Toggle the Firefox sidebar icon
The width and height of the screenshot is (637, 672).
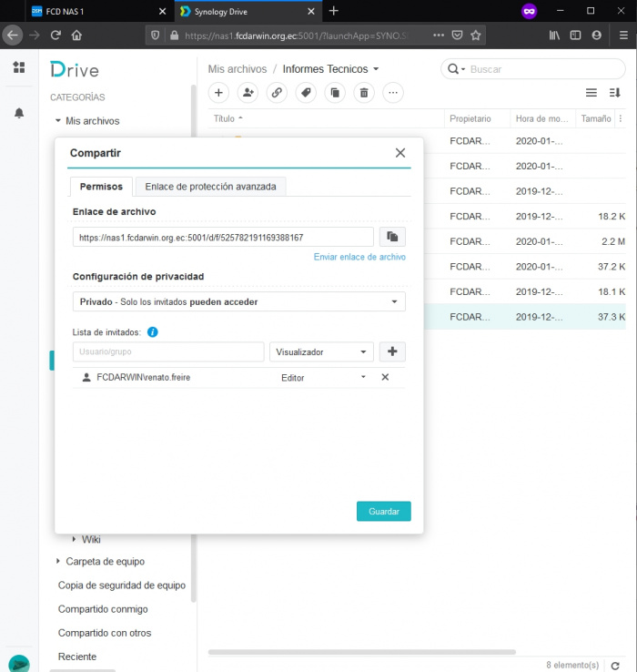[575, 36]
